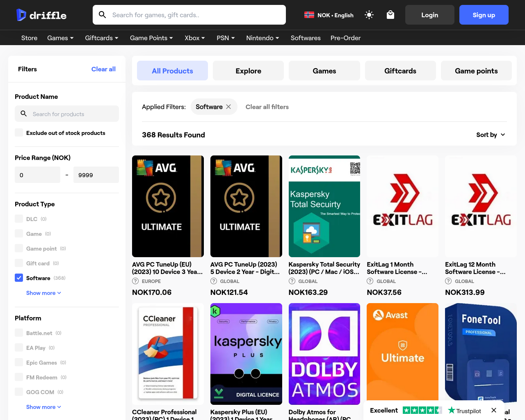Open the CCleaner Professional product image
Screen dimensions: 525x420
[x=168, y=354]
